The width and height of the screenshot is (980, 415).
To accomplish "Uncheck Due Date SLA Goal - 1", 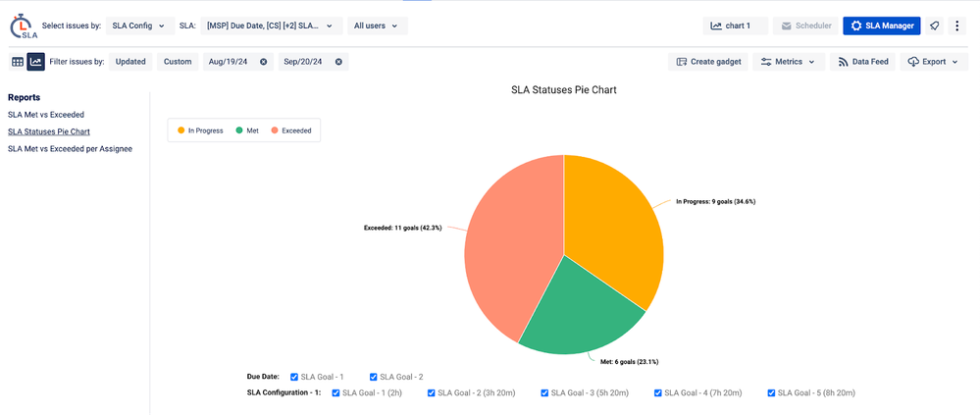I will [294, 377].
